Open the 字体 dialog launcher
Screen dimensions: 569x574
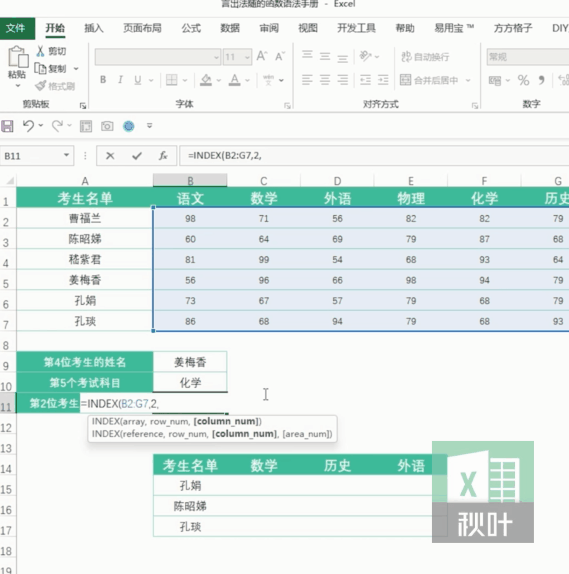(x=287, y=106)
